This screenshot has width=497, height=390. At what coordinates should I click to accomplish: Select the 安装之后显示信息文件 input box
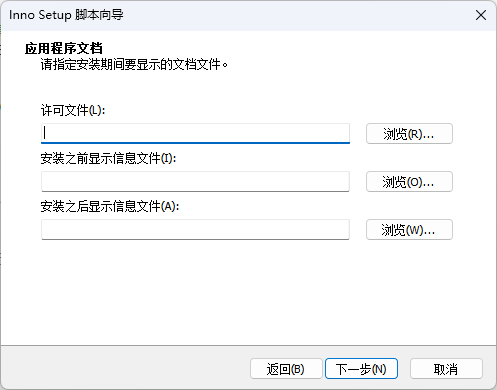tap(195, 229)
